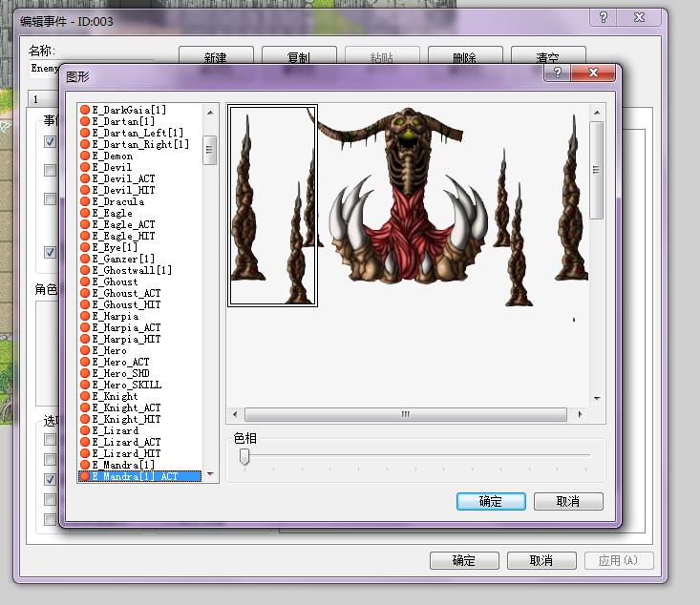Image resolution: width=700 pixels, height=605 pixels.
Task: Toggle the first checked condition checkbox
Action: tap(50, 142)
